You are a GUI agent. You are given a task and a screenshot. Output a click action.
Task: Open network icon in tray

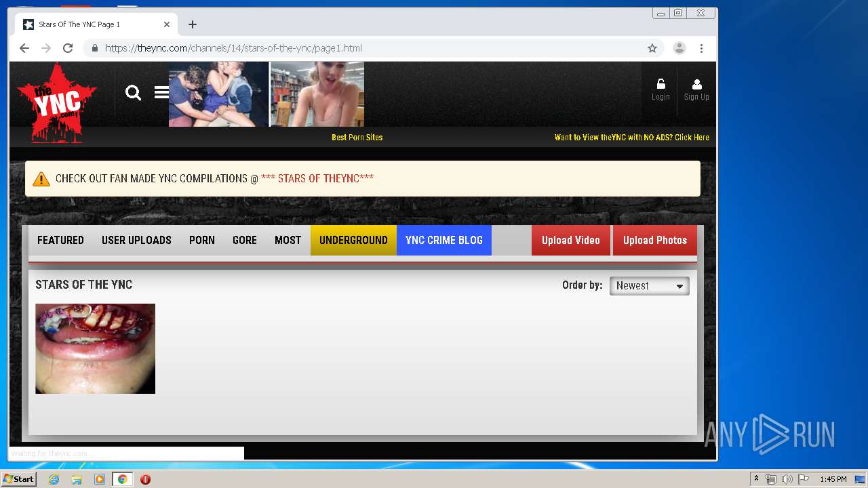[x=771, y=479]
